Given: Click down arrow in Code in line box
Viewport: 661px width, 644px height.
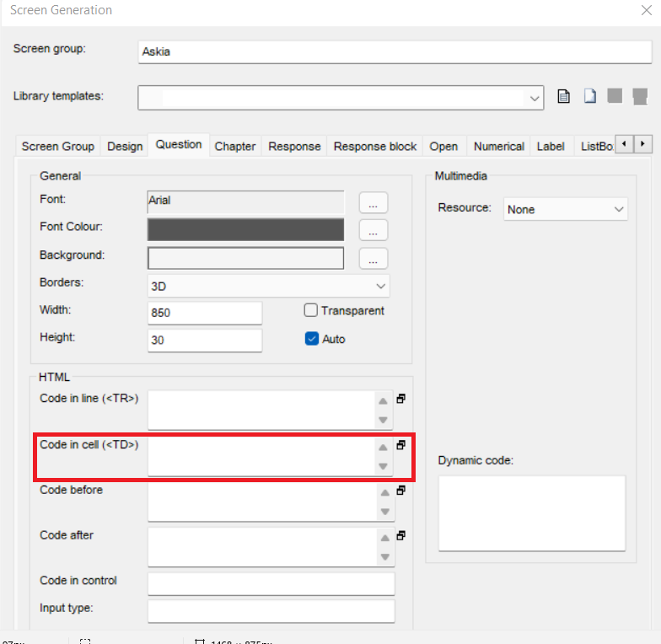Looking at the screenshot, I should coord(383,420).
